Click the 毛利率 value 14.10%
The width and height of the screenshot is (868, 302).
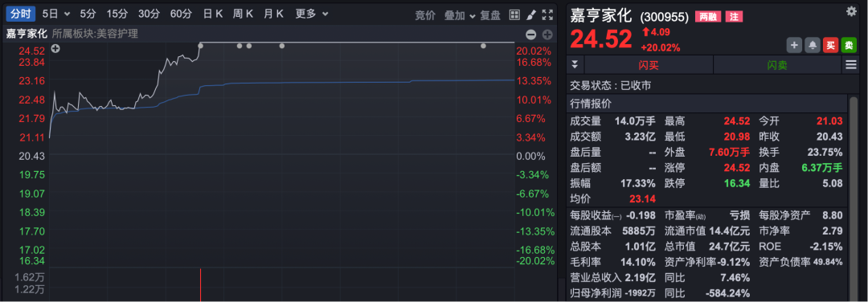click(637, 262)
